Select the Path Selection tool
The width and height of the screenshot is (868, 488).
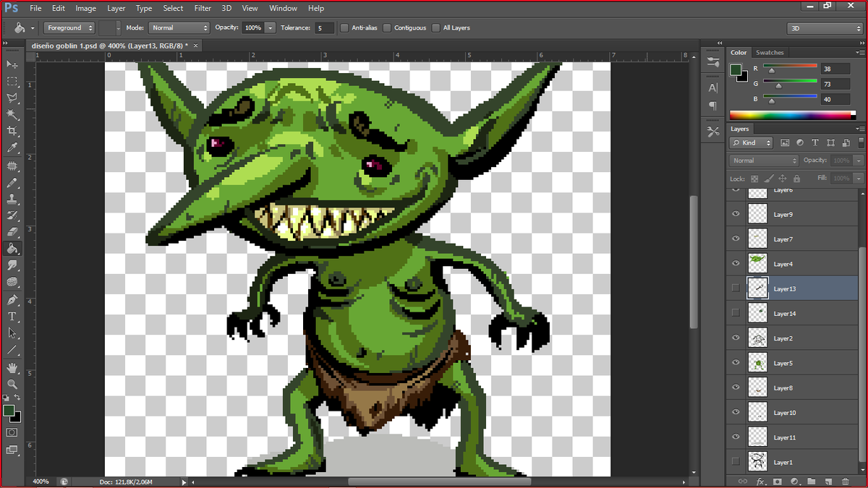pos(12,333)
